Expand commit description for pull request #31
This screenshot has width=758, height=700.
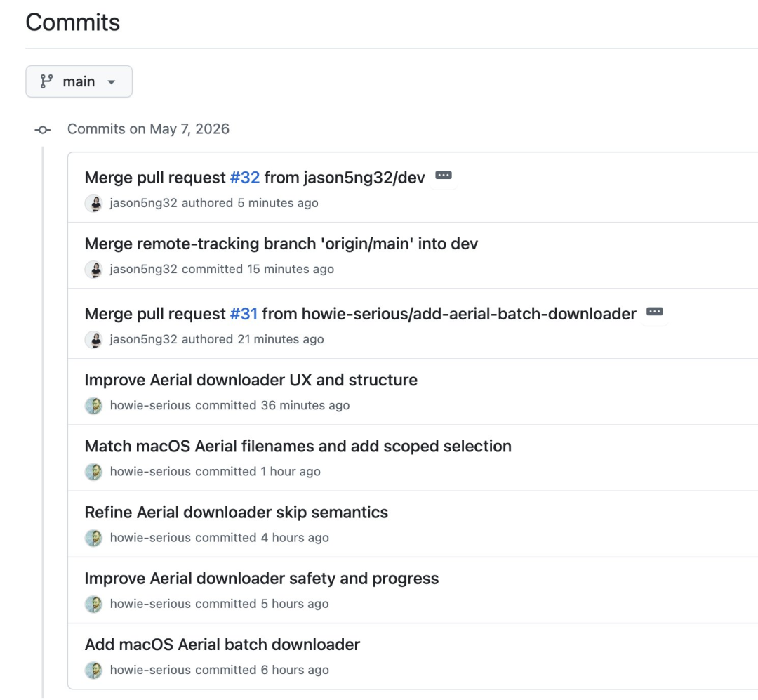coord(655,312)
